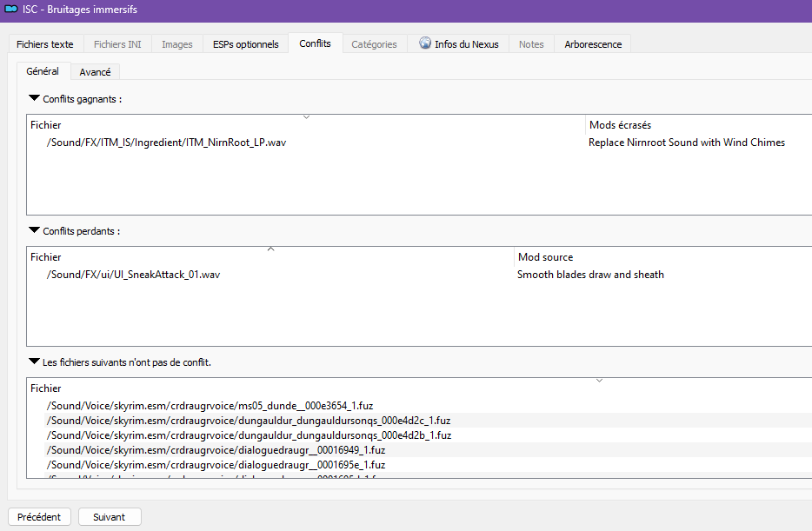Select the ms05_dunde__000e3654_1.fuz file row

[x=419, y=406]
